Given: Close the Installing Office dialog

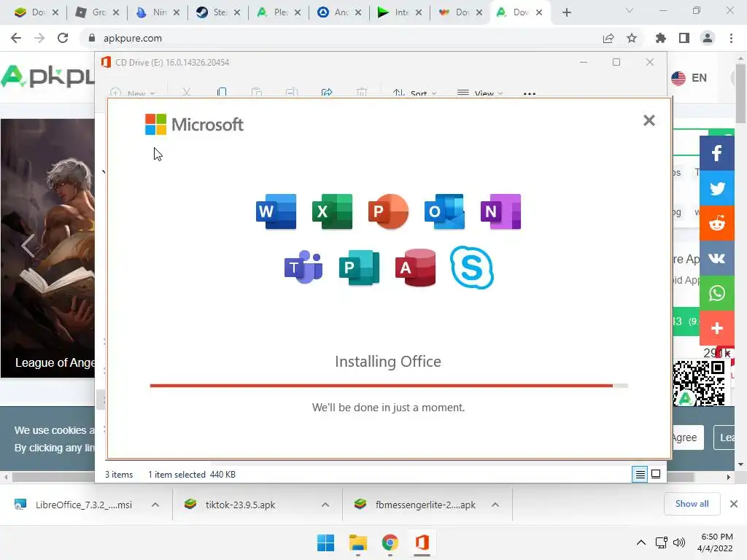Looking at the screenshot, I should [649, 120].
